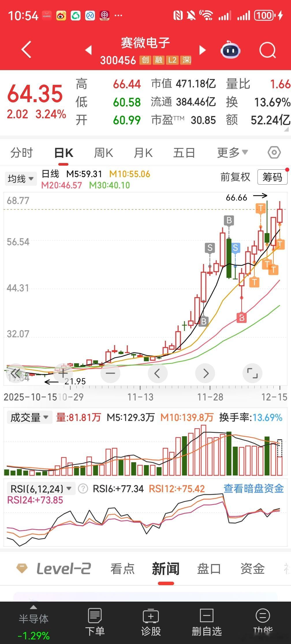Open the 看点 tab
291x644 pixels.
(122, 569)
